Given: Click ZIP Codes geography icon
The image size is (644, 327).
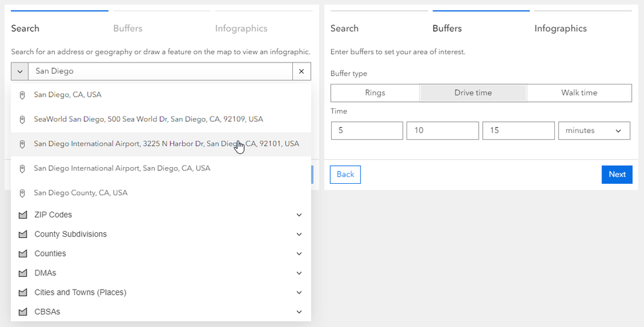Looking at the screenshot, I should [x=23, y=215].
